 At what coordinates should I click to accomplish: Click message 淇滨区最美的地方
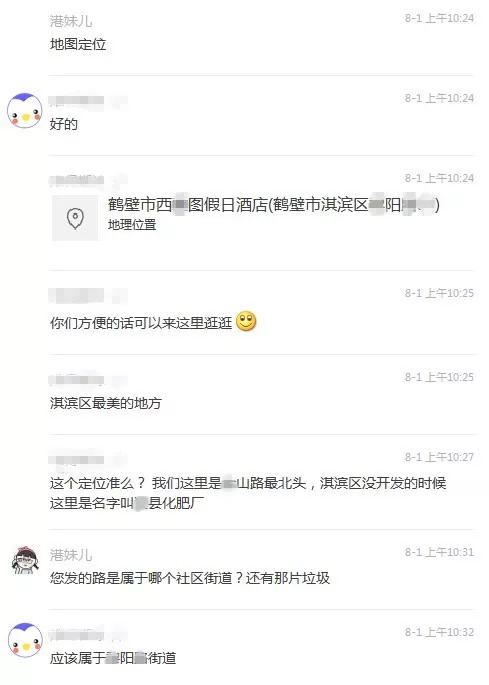[106, 403]
